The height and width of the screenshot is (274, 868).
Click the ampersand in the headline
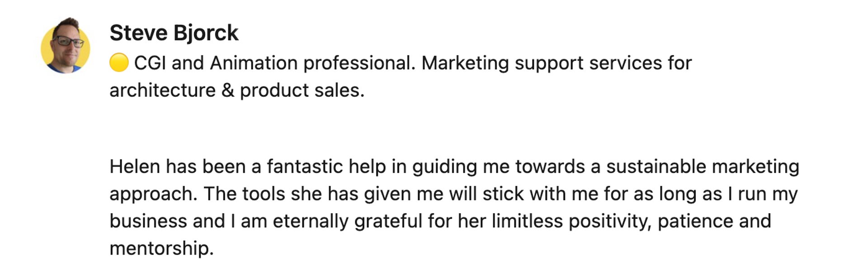point(228,90)
